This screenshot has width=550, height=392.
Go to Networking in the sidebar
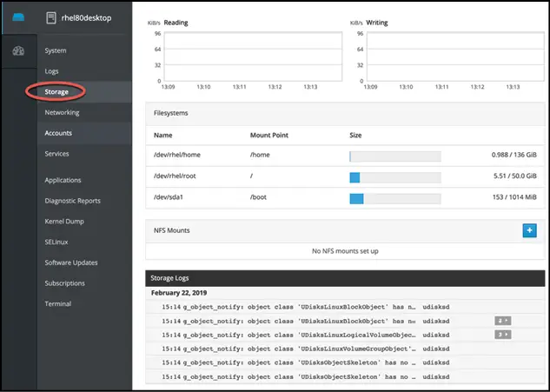[62, 112]
